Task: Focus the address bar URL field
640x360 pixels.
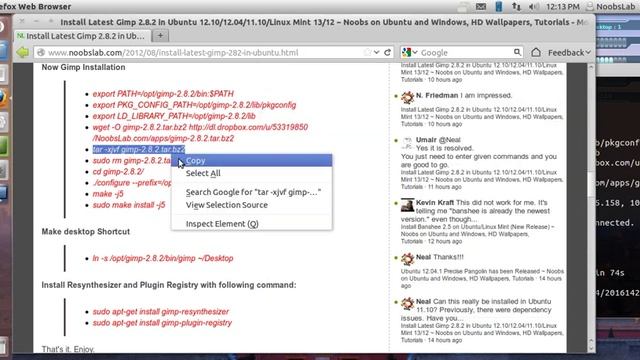Action: [x=203, y=52]
